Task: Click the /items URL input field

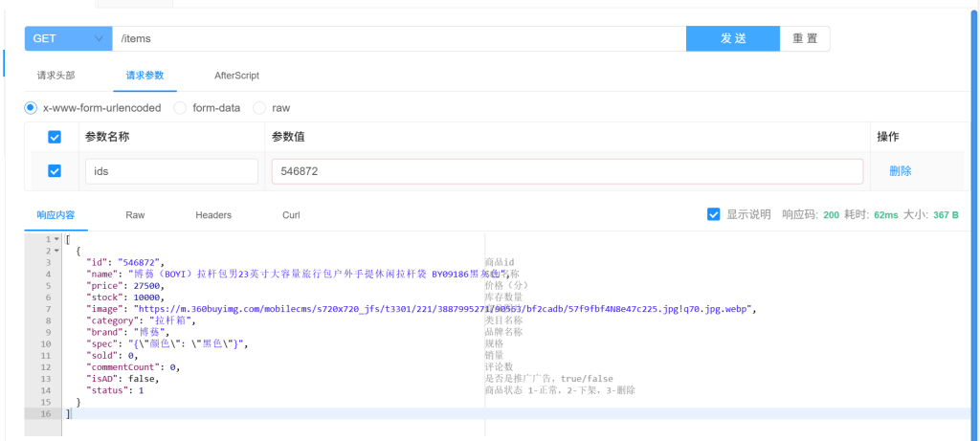Action: (x=398, y=38)
